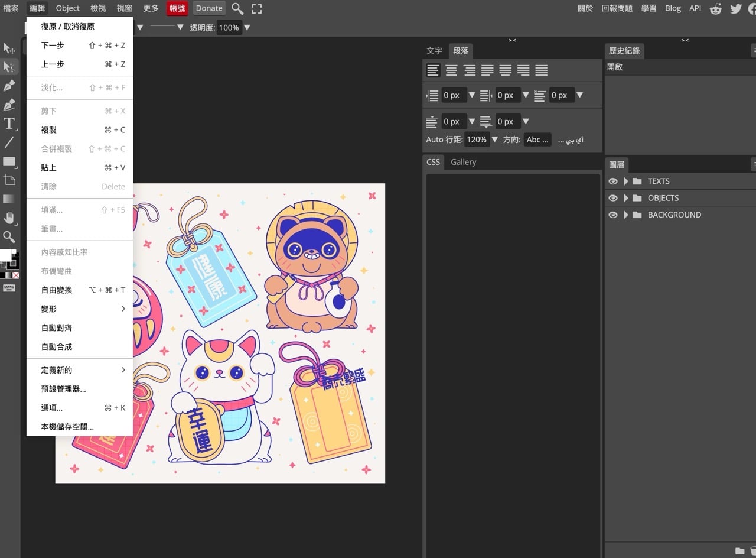Switch to the Gallery tab

tap(463, 162)
